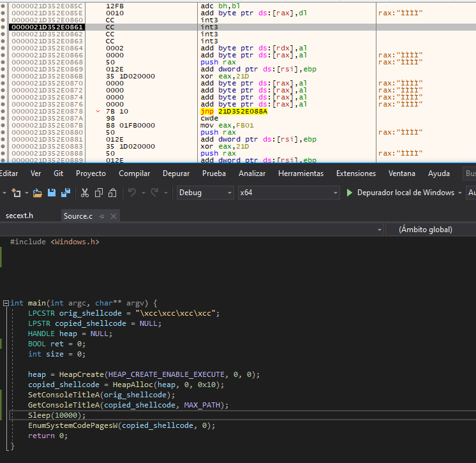Click the Redo arrow icon
The image size is (476, 463).
(x=155, y=193)
